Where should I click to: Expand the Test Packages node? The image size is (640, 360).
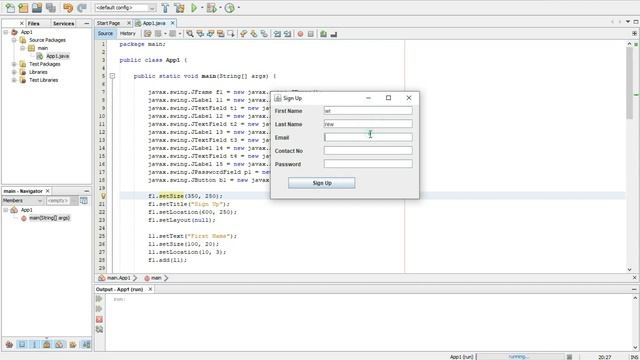click(14, 64)
